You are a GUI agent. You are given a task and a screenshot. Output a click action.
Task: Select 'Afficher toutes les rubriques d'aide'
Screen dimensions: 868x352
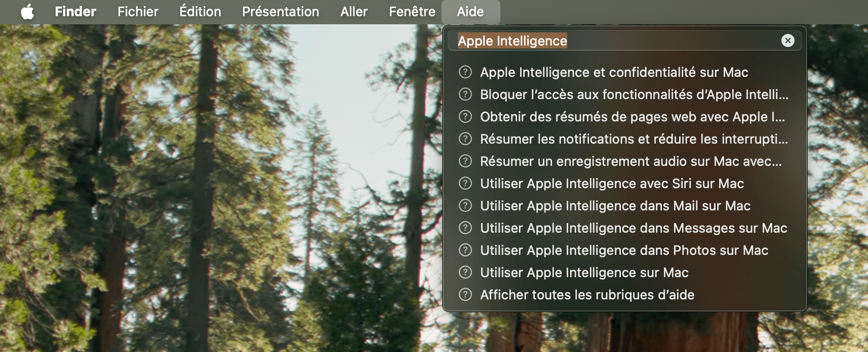pyautogui.click(x=624, y=295)
